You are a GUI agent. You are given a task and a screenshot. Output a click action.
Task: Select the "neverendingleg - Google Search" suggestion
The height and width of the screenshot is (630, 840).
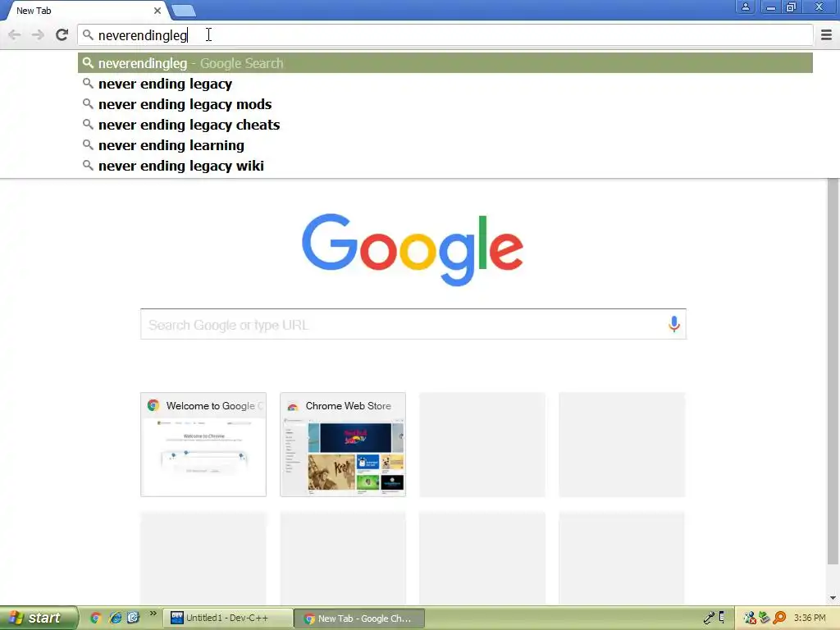pos(445,63)
